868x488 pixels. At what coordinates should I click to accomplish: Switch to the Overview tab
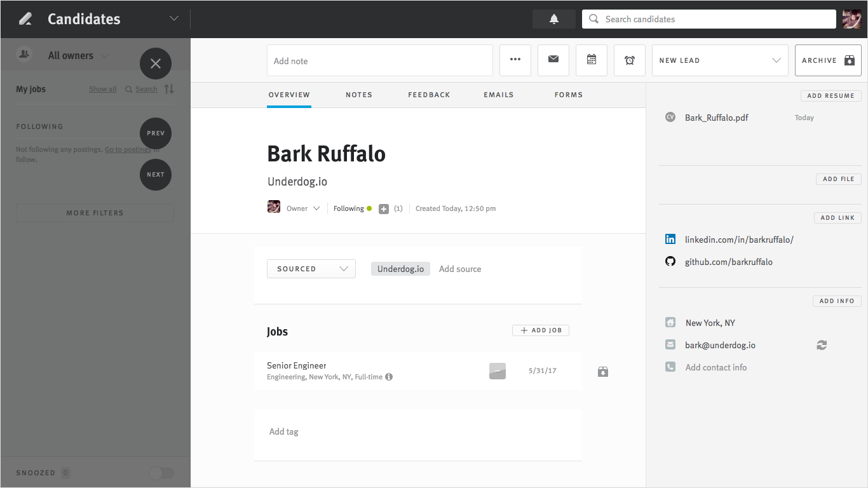(289, 95)
